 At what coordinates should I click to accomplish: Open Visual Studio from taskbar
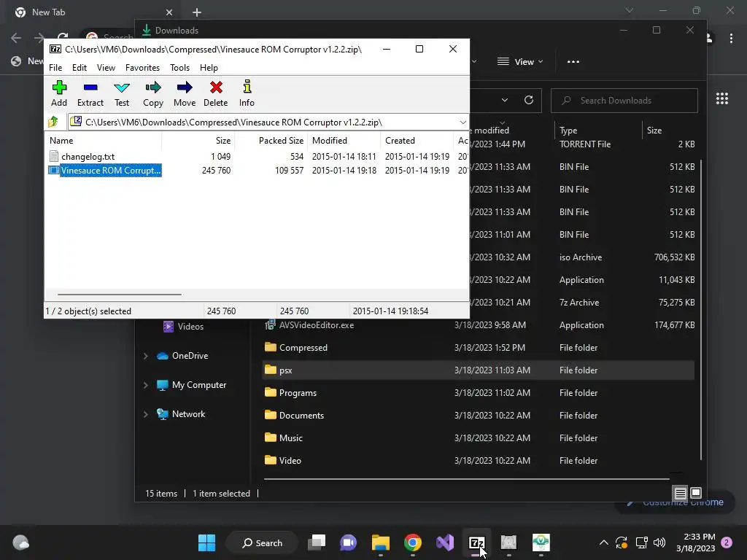(x=445, y=542)
